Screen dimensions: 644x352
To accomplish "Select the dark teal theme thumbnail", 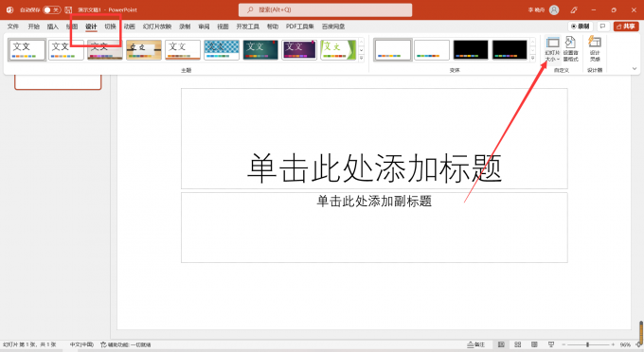I will (x=260, y=49).
